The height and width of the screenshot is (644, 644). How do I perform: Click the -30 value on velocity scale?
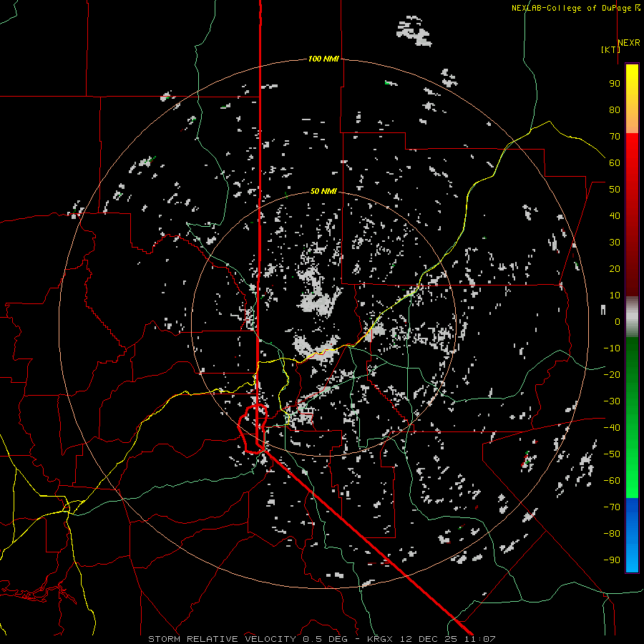pyautogui.click(x=612, y=401)
